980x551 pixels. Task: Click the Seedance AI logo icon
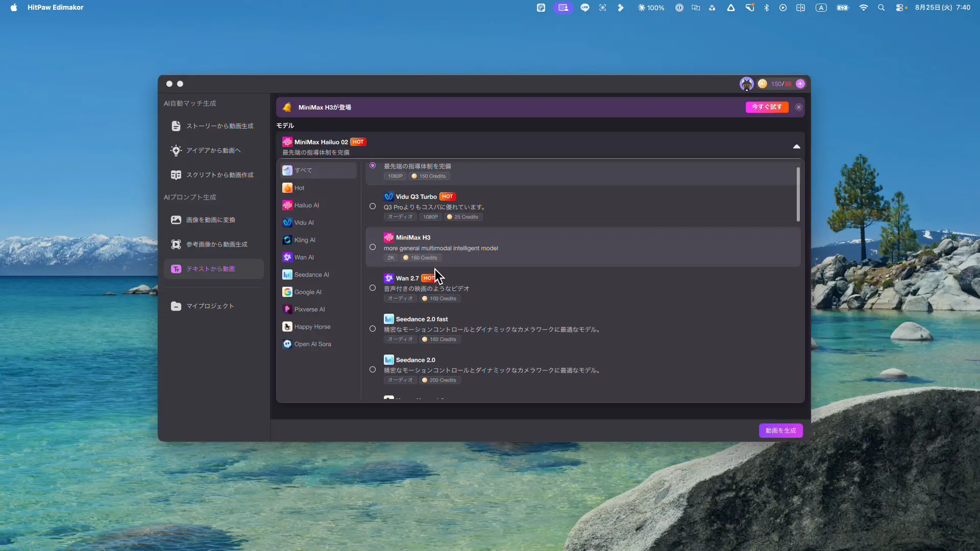tap(287, 274)
